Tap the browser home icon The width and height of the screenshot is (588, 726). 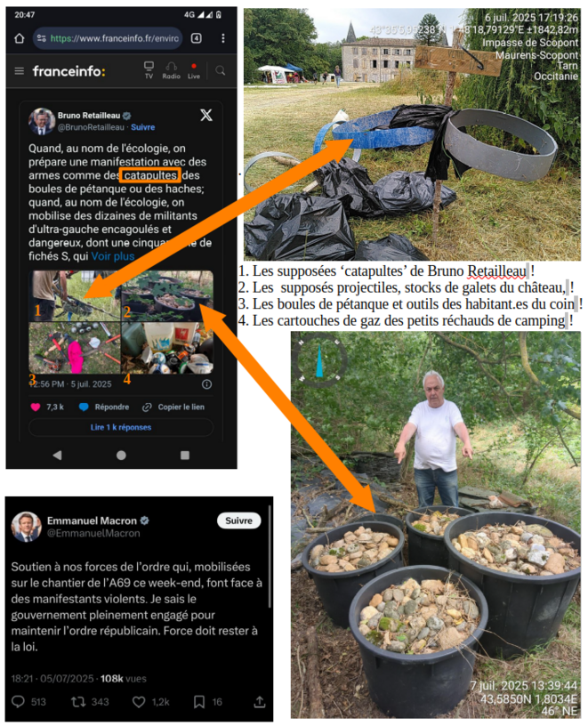point(19,38)
